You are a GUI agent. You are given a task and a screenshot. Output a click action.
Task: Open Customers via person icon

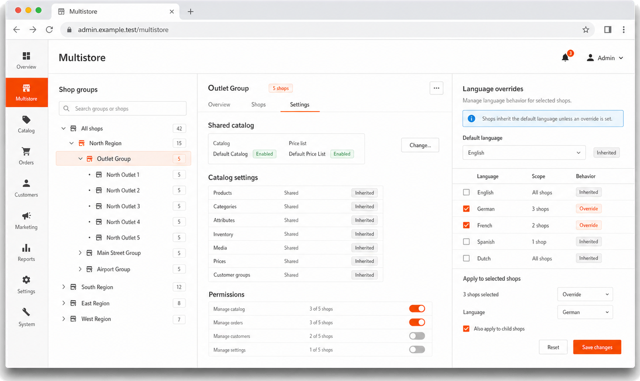26,183
